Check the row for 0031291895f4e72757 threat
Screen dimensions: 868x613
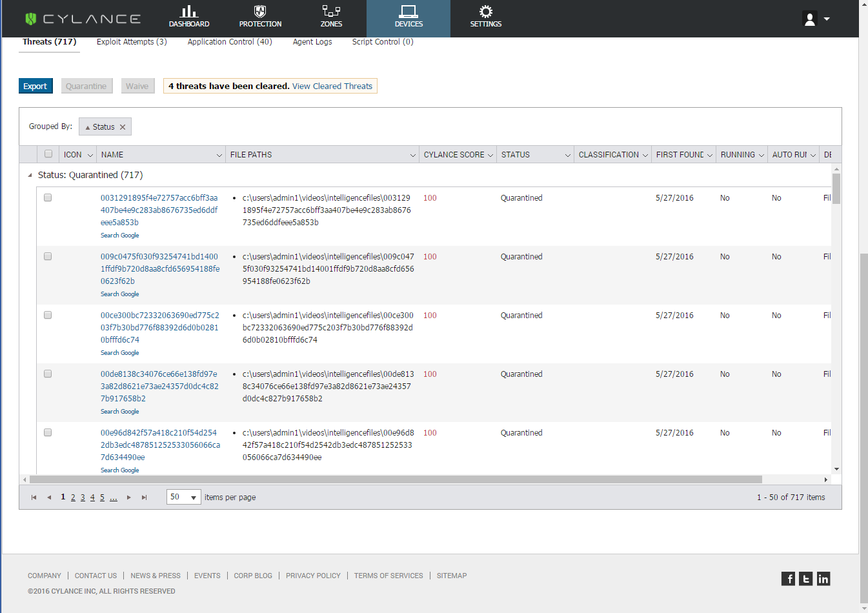[x=48, y=197]
